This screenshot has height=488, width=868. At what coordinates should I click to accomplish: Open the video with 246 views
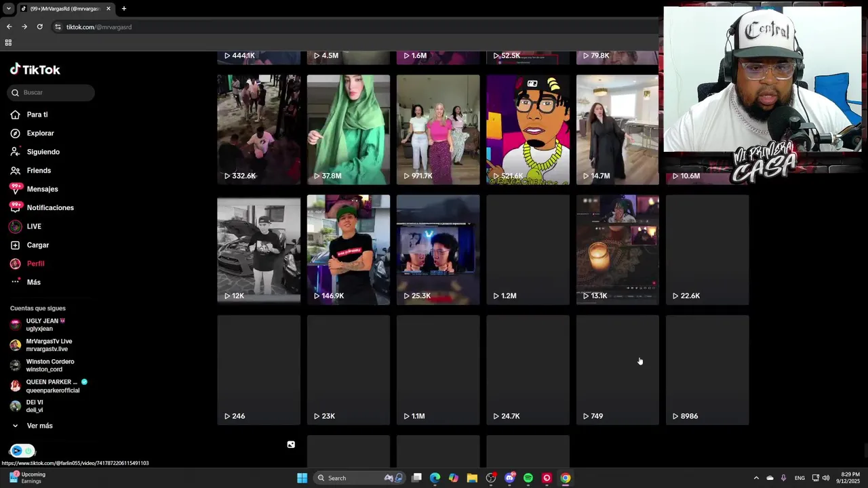258,370
